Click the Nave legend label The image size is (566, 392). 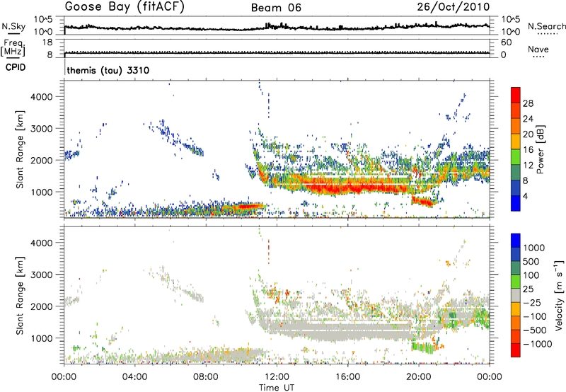(538, 49)
